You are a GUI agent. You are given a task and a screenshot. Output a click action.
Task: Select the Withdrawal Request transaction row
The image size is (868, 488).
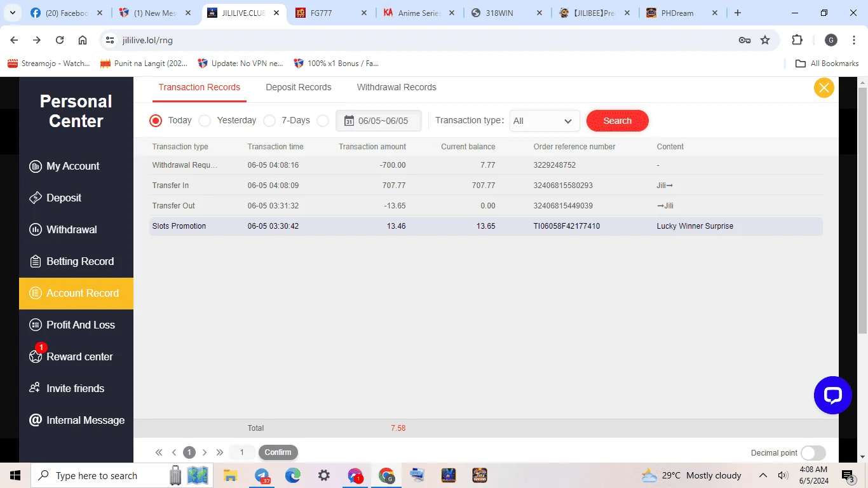(x=486, y=165)
